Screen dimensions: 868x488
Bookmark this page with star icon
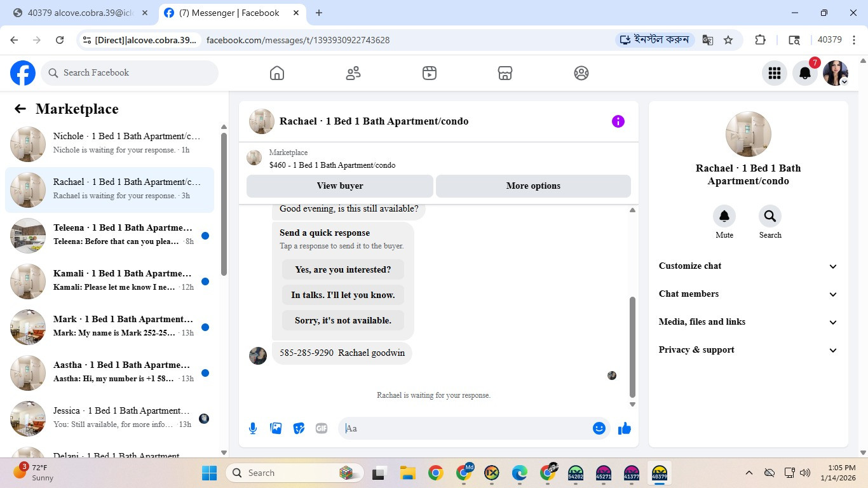(x=728, y=40)
